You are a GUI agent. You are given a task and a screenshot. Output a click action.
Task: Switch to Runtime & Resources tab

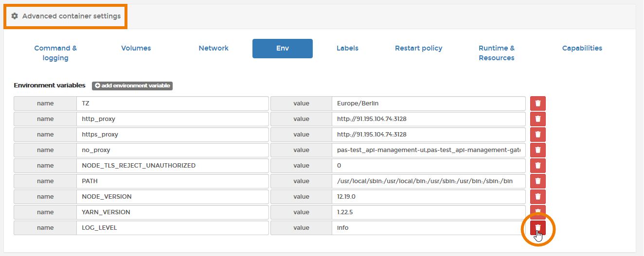click(x=496, y=53)
